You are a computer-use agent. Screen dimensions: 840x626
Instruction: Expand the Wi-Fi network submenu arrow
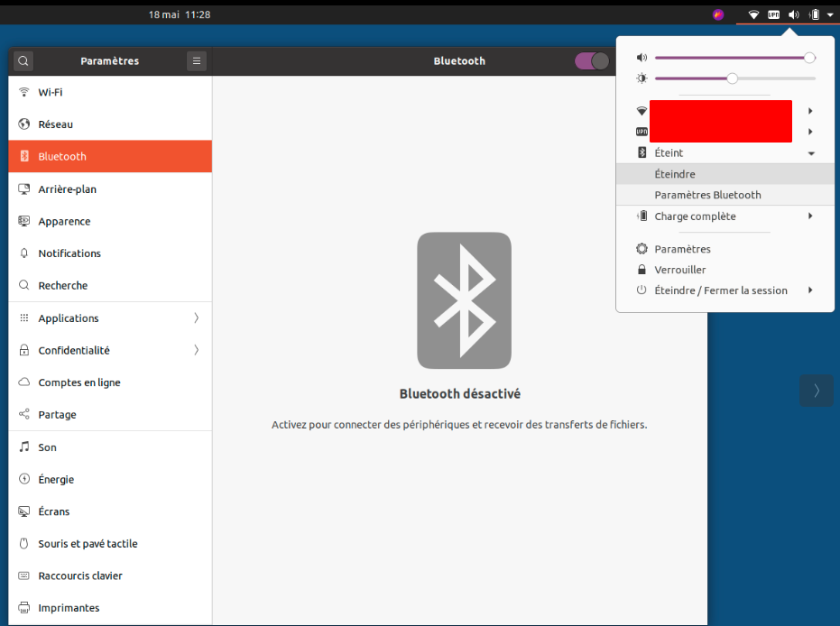[x=810, y=111]
